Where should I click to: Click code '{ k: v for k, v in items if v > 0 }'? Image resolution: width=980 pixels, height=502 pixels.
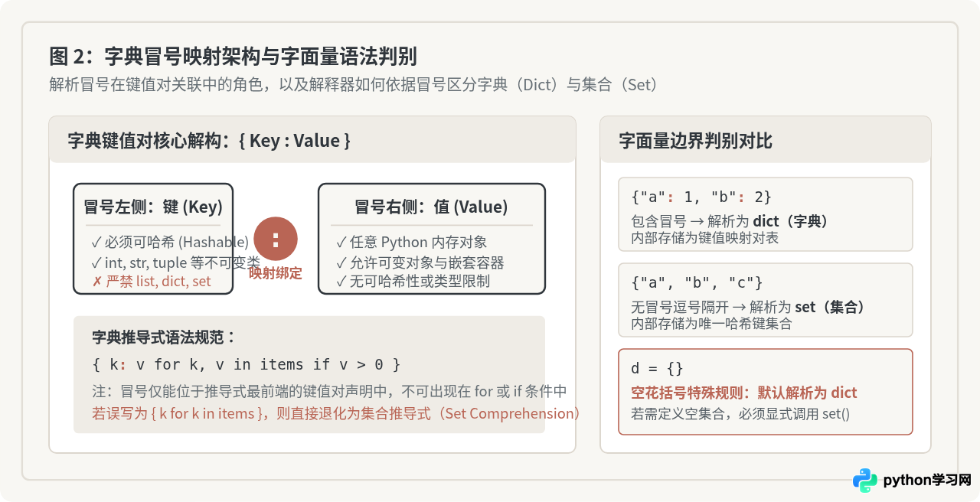(x=246, y=364)
